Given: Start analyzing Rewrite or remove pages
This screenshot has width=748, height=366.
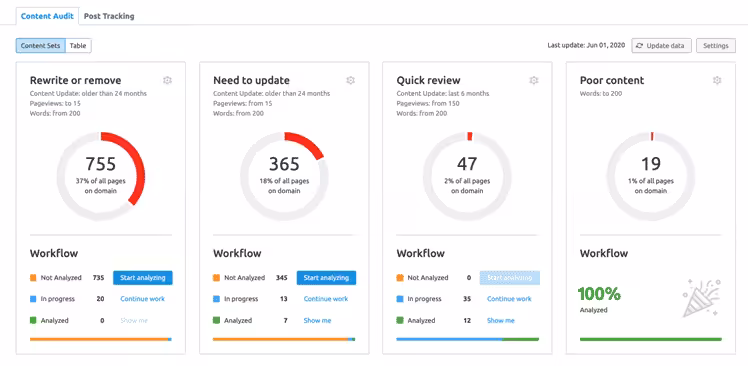Looking at the screenshot, I should pos(143,278).
